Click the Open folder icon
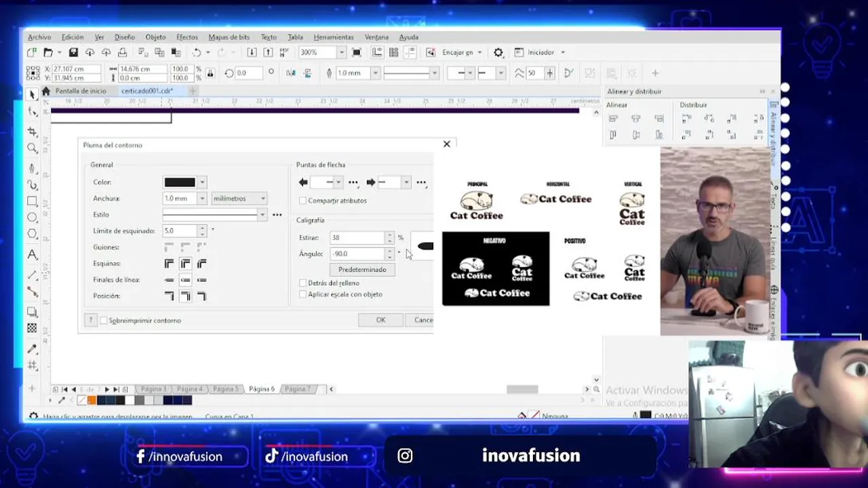 [x=48, y=52]
